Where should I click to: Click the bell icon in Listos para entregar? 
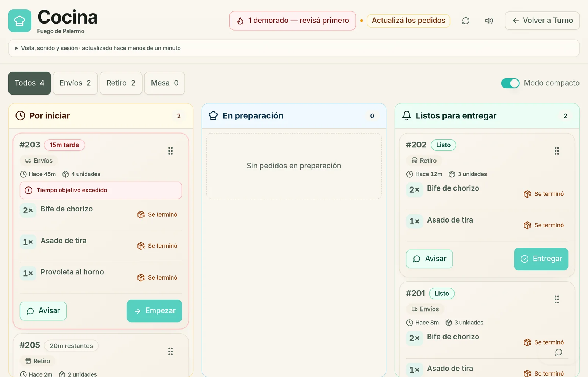(406, 115)
